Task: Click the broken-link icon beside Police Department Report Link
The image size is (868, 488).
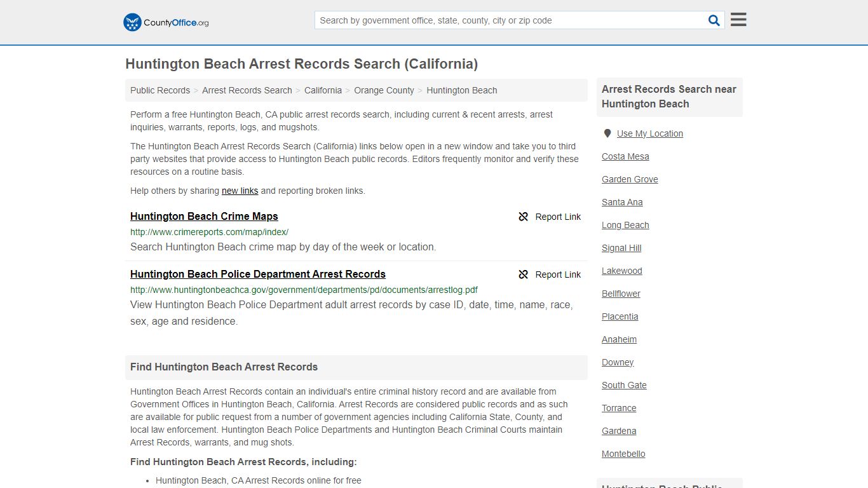Action: click(x=523, y=274)
